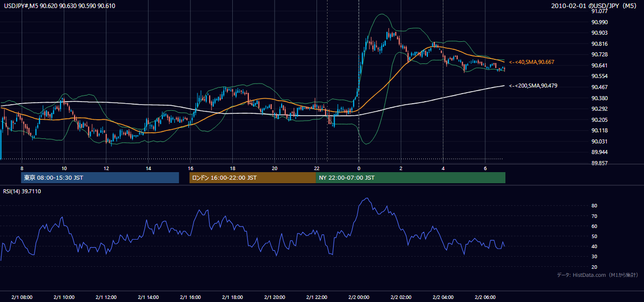This screenshot has width=644, height=302.
Task: Click RSI axis level 60
Action: pos(594,226)
